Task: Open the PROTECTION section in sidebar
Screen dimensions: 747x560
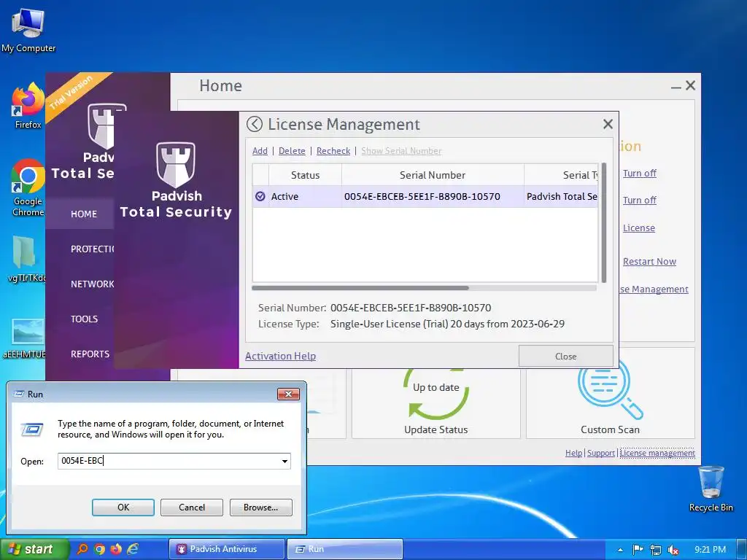Action: pyautogui.click(x=93, y=249)
